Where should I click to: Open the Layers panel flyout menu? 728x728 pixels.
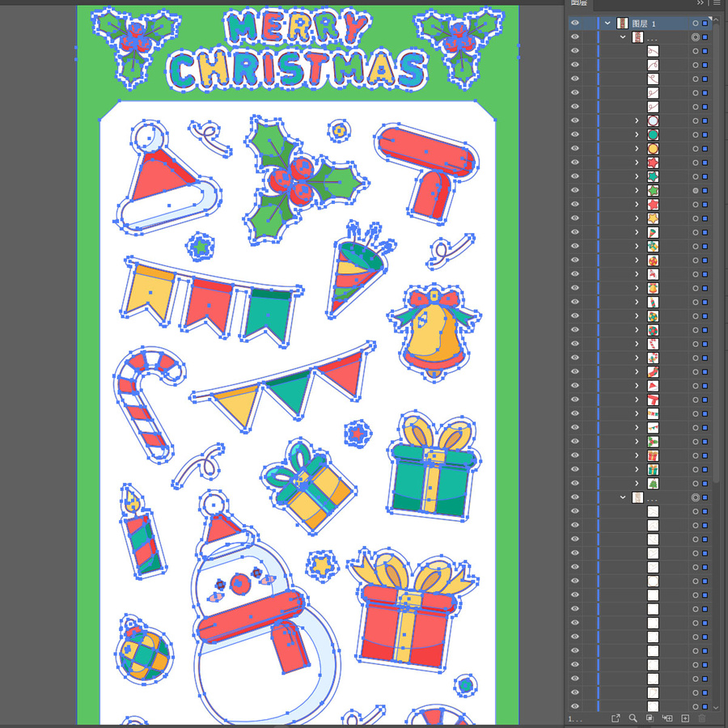pyautogui.click(x=717, y=2)
